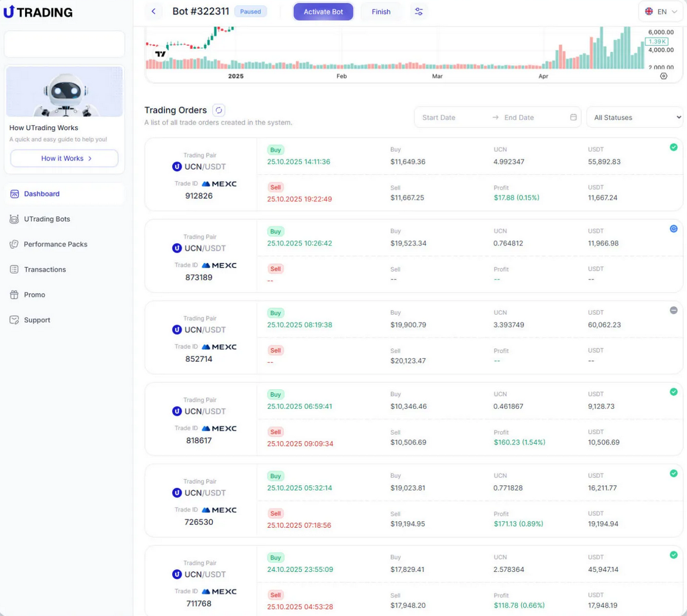Click gray status icon on trade 852714
Image resolution: width=687 pixels, height=616 pixels.
[673, 310]
